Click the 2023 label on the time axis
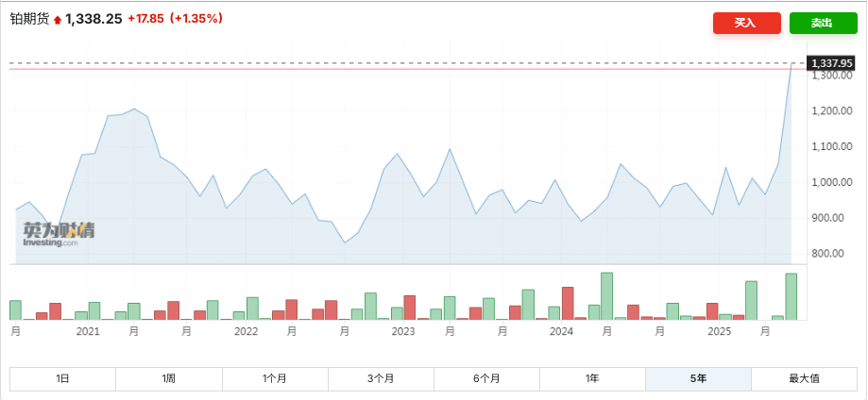Screen dimensions: 868x400 pyautogui.click(x=403, y=332)
